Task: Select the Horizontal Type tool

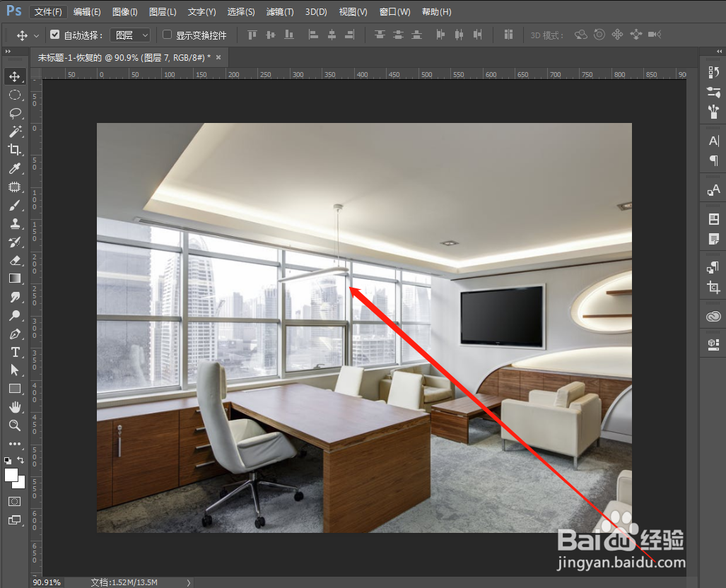Action: point(15,353)
